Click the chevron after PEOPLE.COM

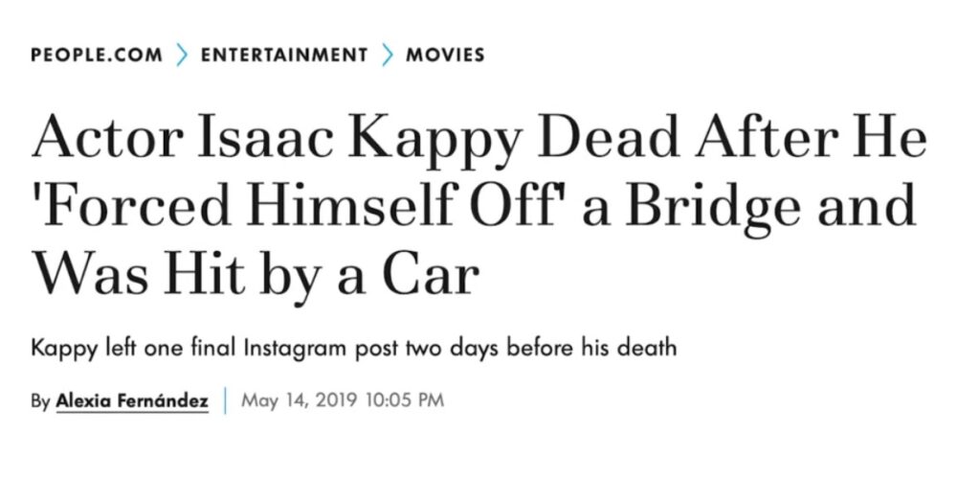[182, 55]
